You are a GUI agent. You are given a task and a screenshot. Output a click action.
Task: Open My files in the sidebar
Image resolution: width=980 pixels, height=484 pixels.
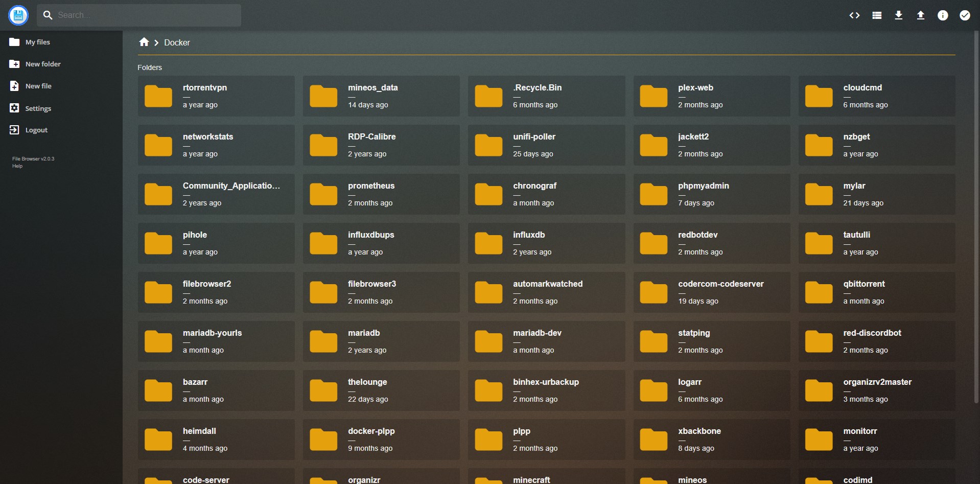coord(37,42)
